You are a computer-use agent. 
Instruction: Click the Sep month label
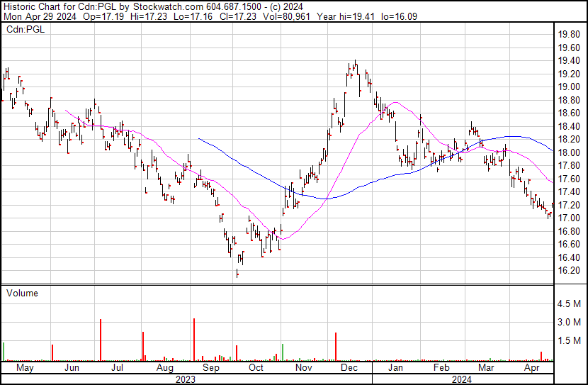[211, 368]
